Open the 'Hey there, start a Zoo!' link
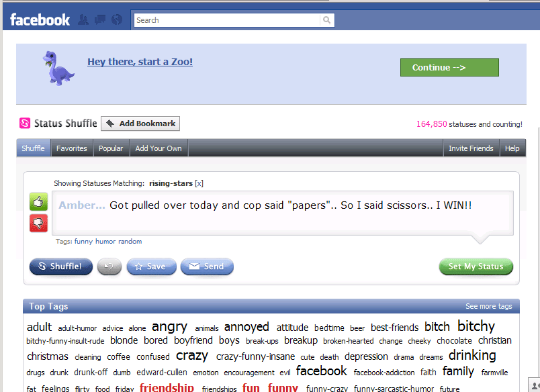This screenshot has width=540, height=392. click(x=140, y=62)
